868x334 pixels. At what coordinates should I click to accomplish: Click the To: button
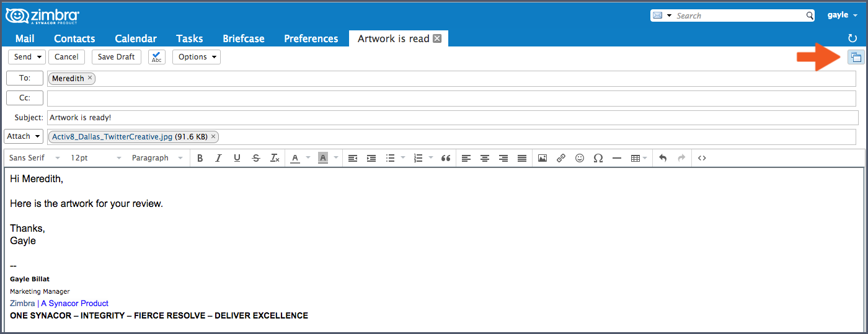(x=25, y=78)
